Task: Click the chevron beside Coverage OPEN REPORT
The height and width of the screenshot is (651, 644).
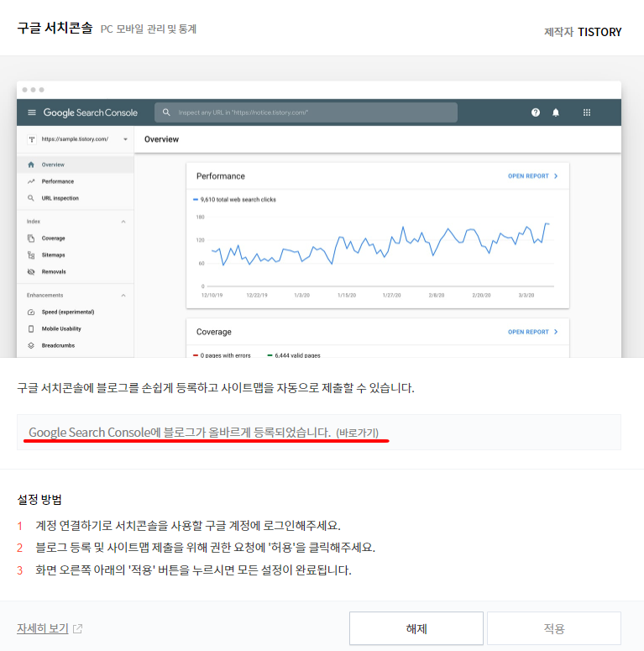Action: (556, 332)
